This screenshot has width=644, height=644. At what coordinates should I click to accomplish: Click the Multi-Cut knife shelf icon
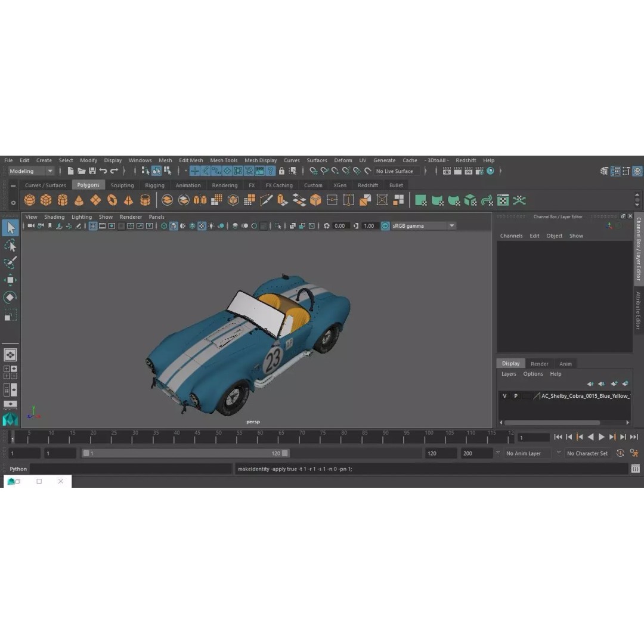tap(266, 200)
